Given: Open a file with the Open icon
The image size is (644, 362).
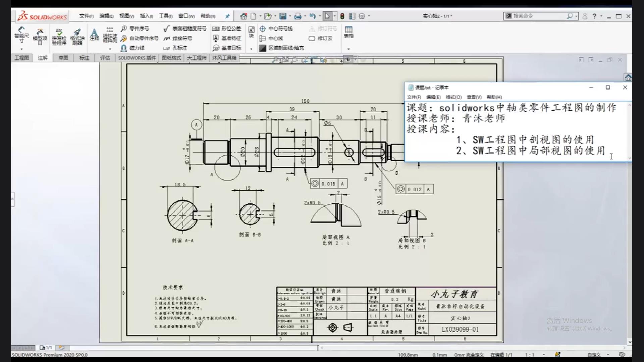Looking at the screenshot, I should (267, 16).
